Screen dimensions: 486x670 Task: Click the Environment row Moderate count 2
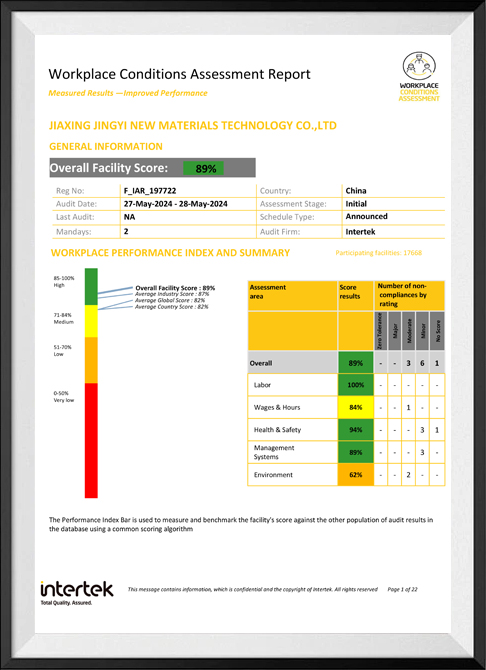click(x=408, y=475)
